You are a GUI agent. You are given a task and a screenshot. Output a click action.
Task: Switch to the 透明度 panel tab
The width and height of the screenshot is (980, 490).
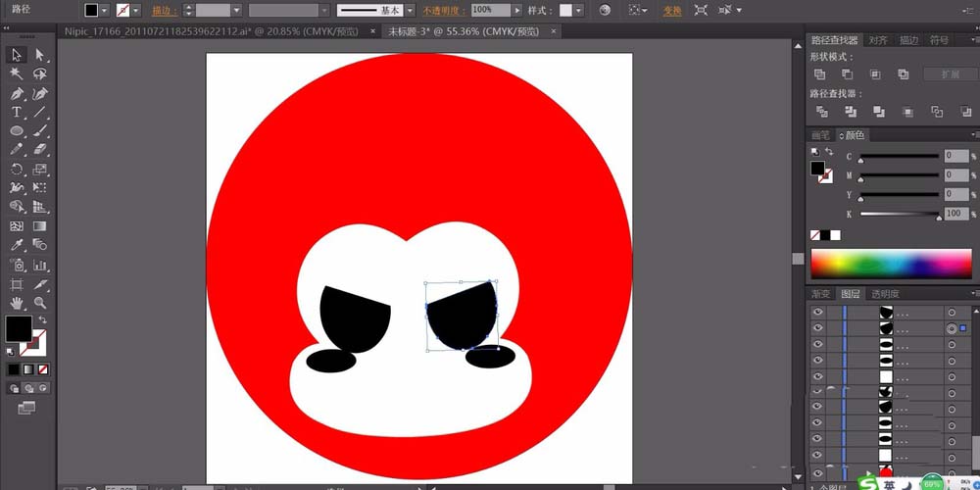click(x=884, y=293)
